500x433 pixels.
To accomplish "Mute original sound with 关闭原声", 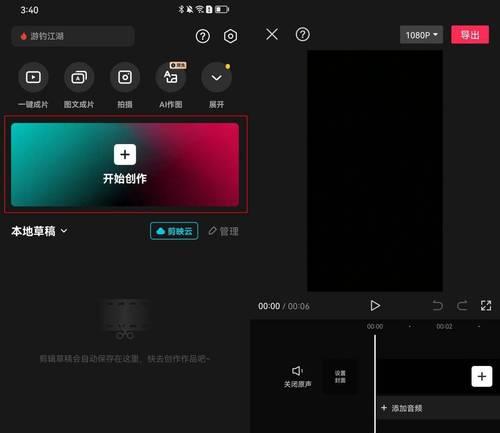I will (297, 377).
